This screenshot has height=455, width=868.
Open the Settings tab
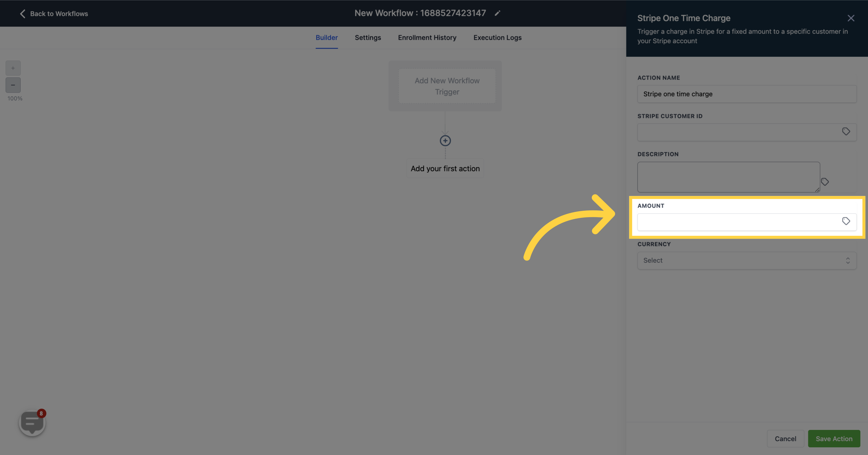pyautogui.click(x=368, y=38)
